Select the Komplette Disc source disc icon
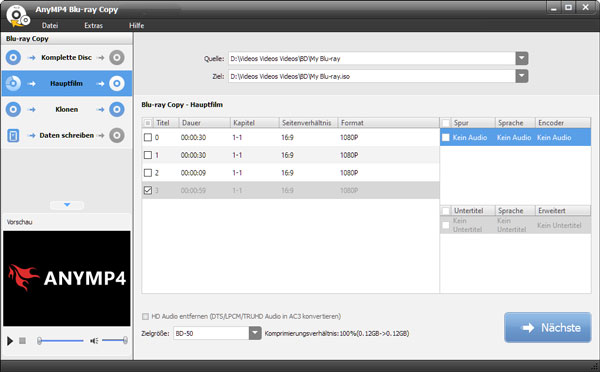This screenshot has height=372, width=600. pos(13,58)
